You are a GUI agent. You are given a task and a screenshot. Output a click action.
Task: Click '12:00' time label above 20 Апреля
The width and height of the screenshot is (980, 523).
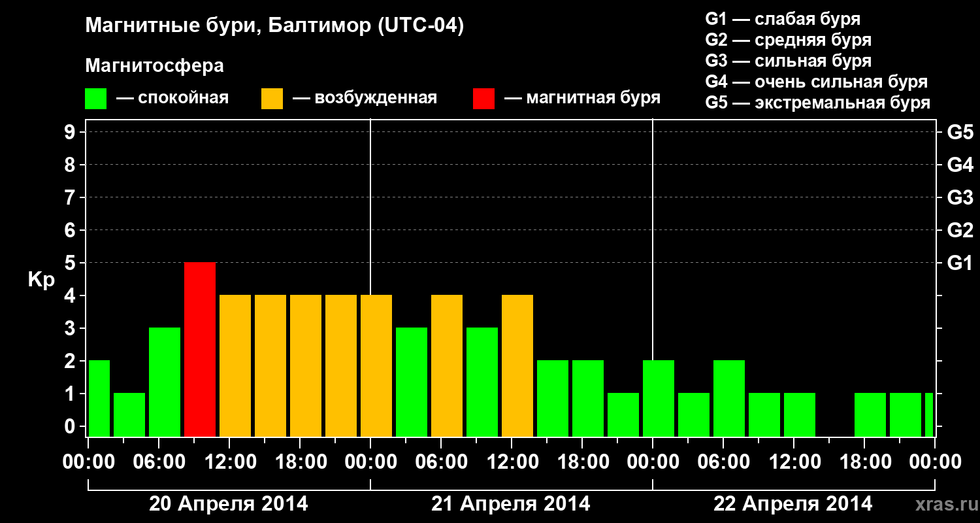click(x=230, y=462)
